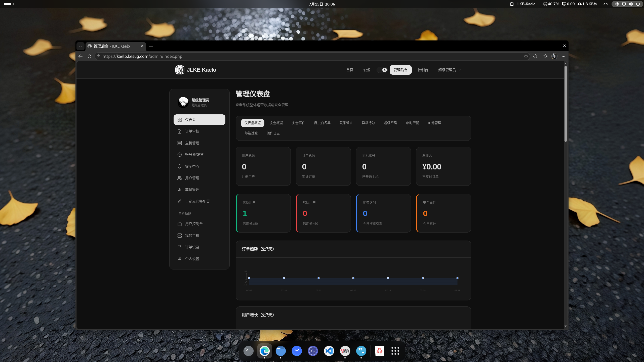The height and width of the screenshot is (362, 644).
Task: Open the browser settings ellipsis menu
Action: (563, 56)
